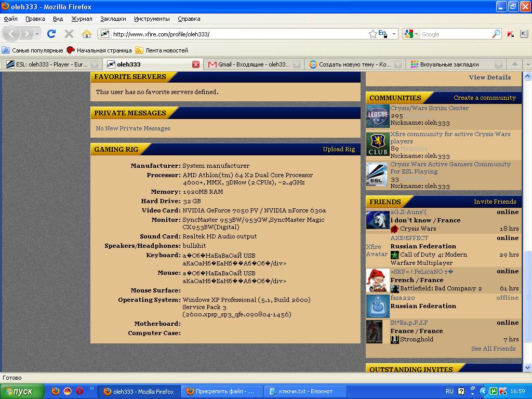Open a new tab with plus button

(x=515, y=64)
